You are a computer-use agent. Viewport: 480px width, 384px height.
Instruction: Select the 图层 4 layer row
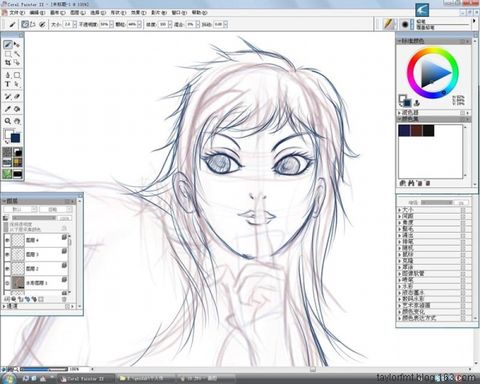[36, 240]
